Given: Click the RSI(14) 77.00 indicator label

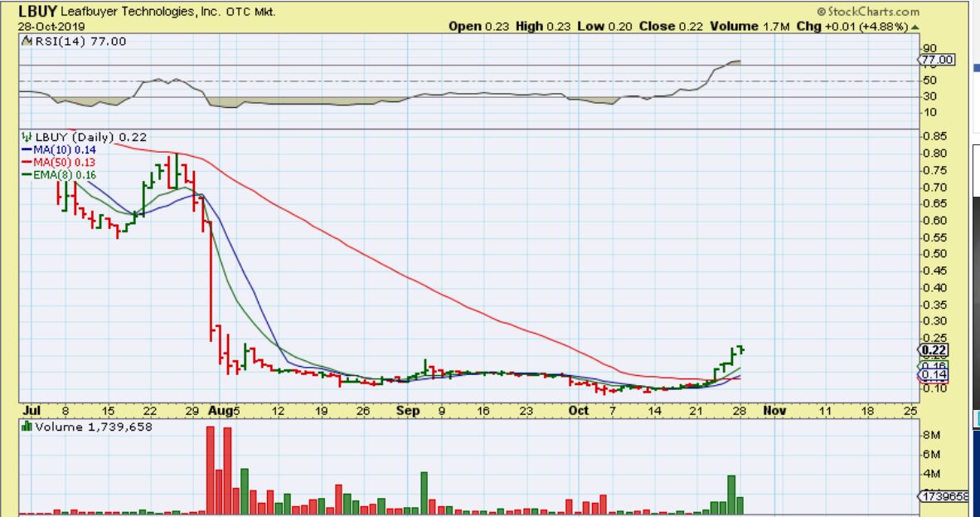Looking at the screenshot, I should point(80,41).
